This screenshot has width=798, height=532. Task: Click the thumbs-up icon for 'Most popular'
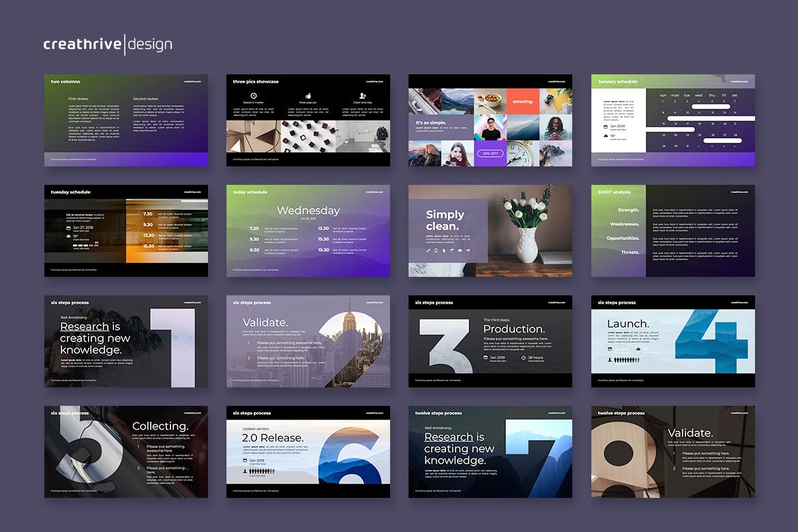tap(308, 96)
